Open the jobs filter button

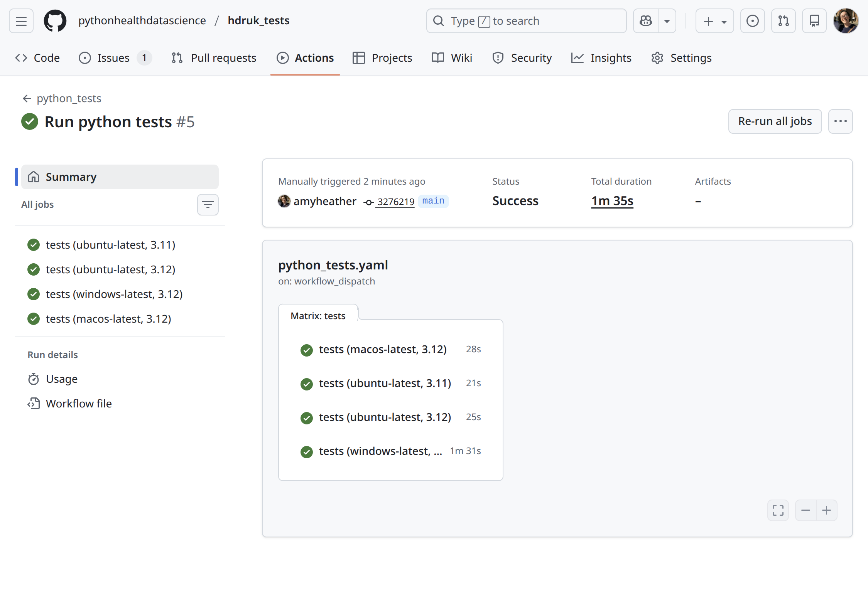(208, 205)
